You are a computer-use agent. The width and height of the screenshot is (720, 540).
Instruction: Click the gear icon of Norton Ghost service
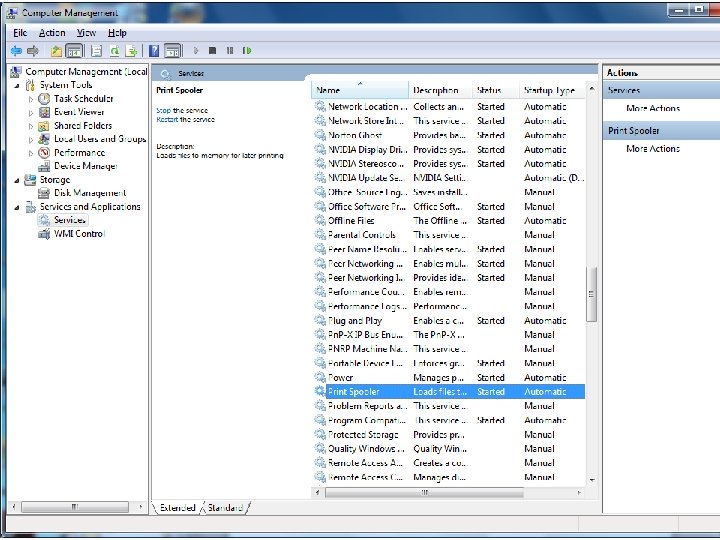click(320, 135)
